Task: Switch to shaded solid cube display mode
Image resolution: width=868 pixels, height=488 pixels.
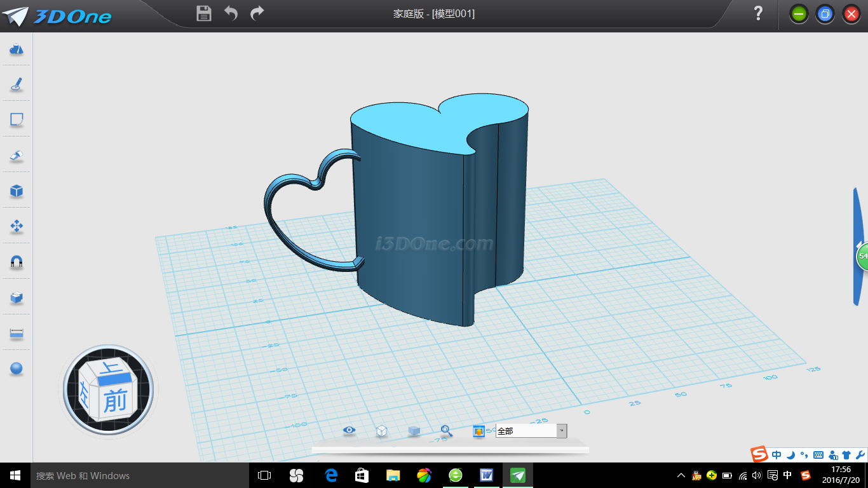Action: pos(414,431)
